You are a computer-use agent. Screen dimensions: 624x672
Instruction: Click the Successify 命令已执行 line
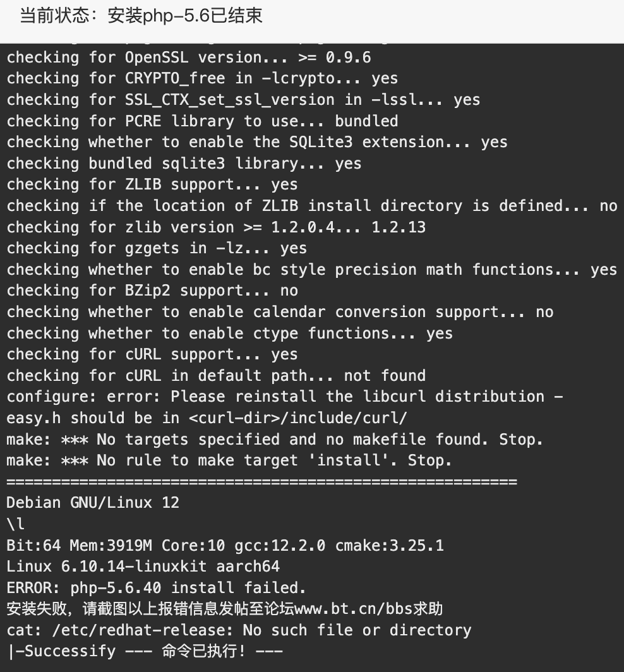point(145,651)
